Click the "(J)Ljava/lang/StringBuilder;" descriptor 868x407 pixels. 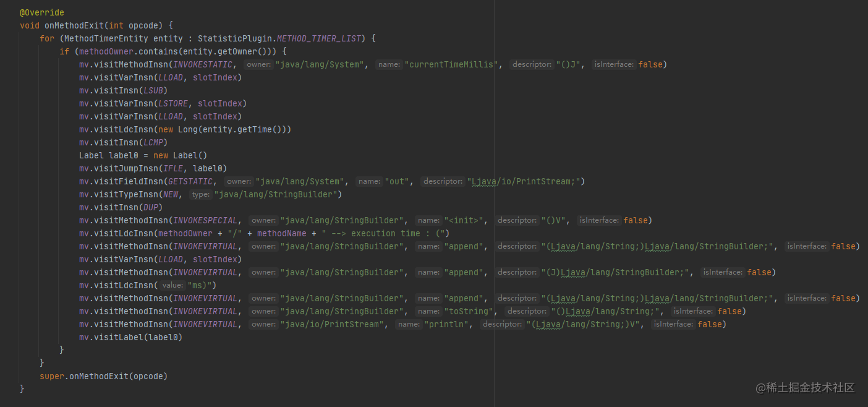click(x=615, y=272)
